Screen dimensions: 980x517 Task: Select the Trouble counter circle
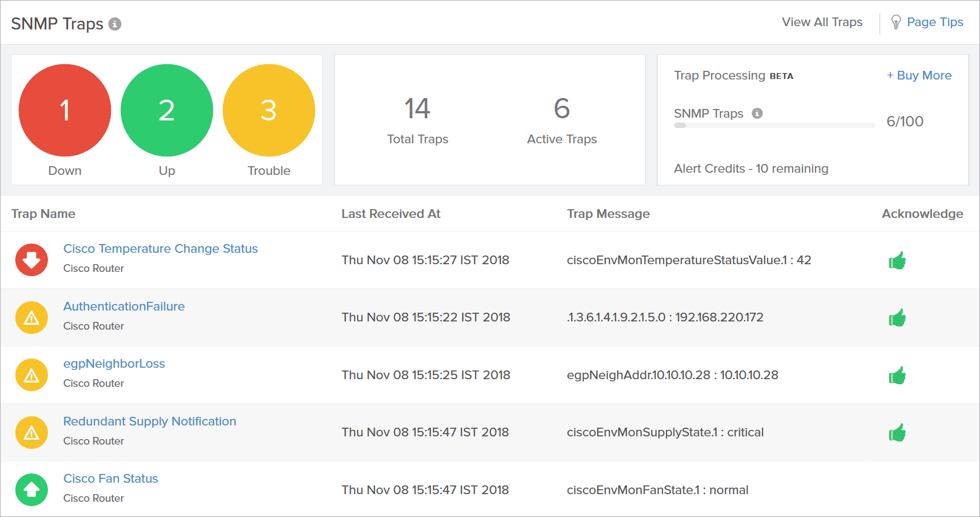pyautogui.click(x=269, y=110)
